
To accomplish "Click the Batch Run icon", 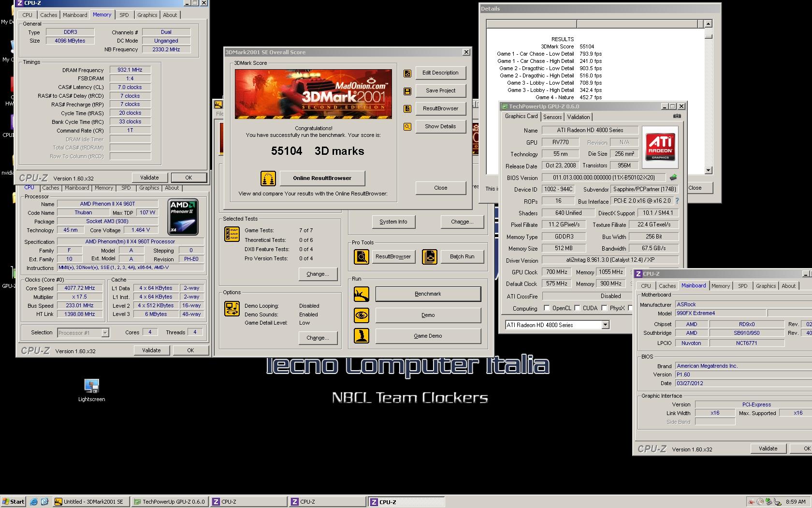I will tap(430, 256).
